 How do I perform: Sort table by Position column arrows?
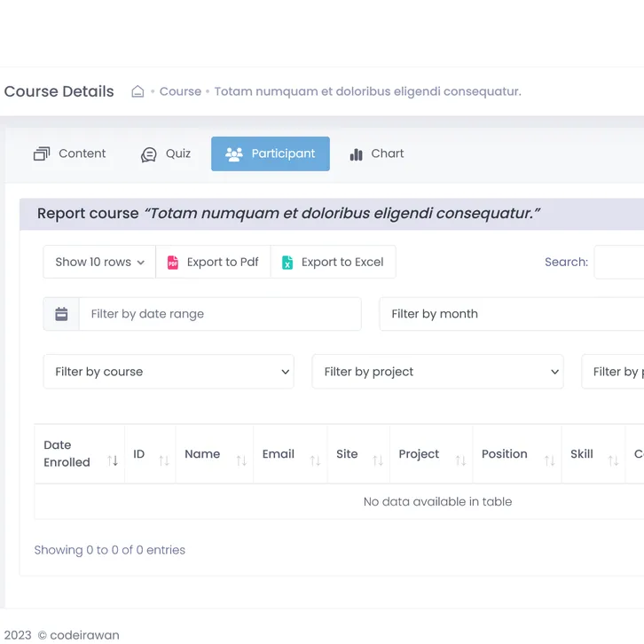[x=549, y=460]
